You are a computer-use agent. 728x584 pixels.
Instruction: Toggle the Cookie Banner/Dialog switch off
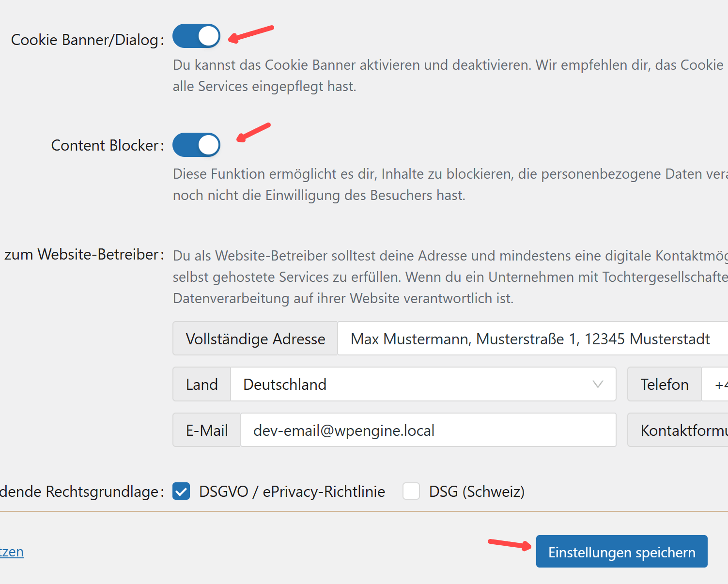point(196,36)
